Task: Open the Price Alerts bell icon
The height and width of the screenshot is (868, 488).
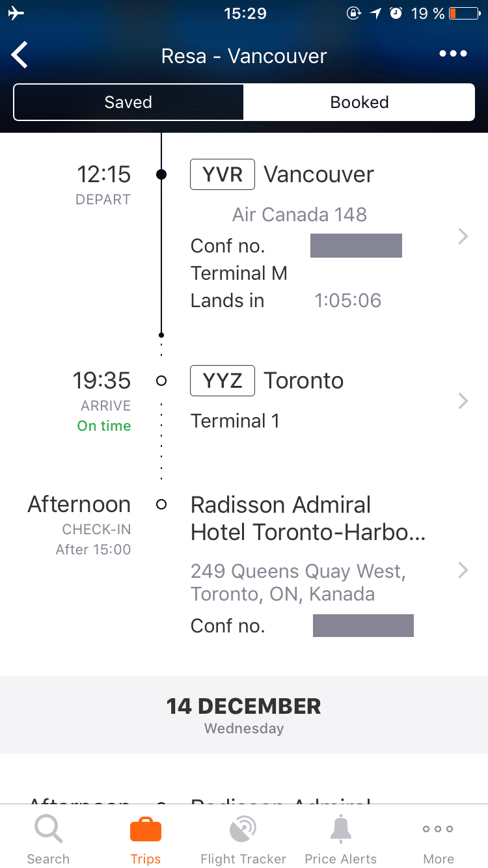Action: (x=340, y=830)
